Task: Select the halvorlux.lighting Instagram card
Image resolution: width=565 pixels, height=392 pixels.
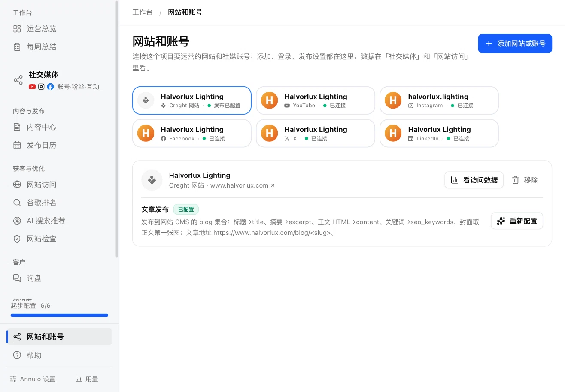Action: coord(439,100)
